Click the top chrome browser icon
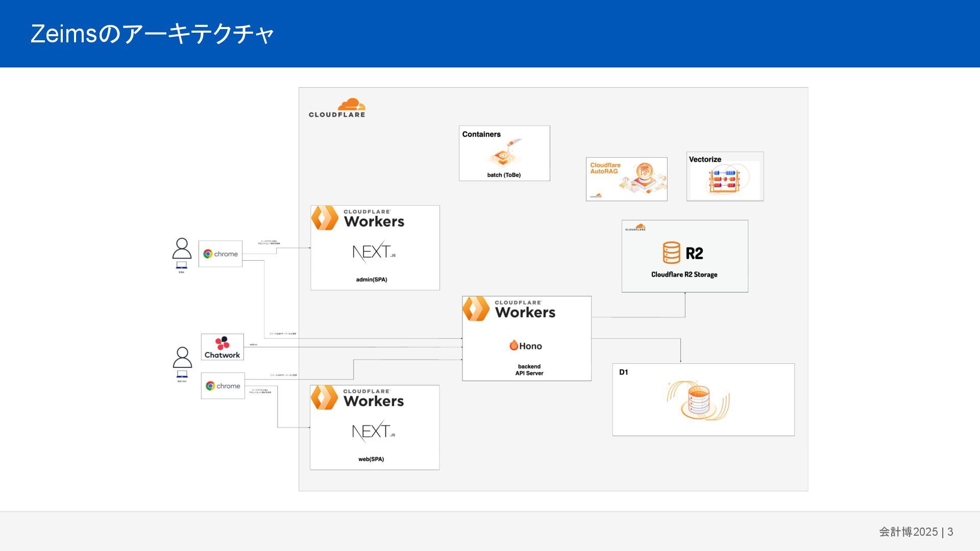This screenshot has height=551, width=980. [208, 254]
